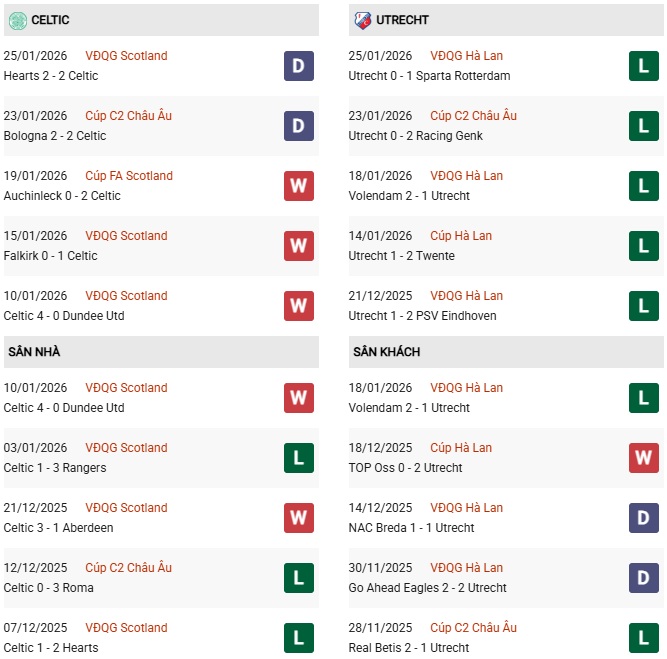Click the Utrecht club crest icon
Image resolution: width=667 pixels, height=659 pixels.
[x=362, y=20]
